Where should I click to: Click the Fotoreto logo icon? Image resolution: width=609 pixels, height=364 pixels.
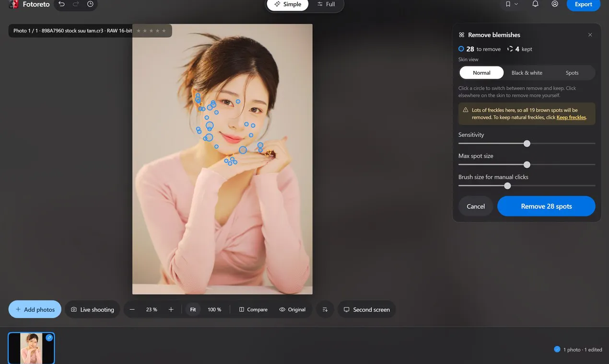[x=13, y=4]
